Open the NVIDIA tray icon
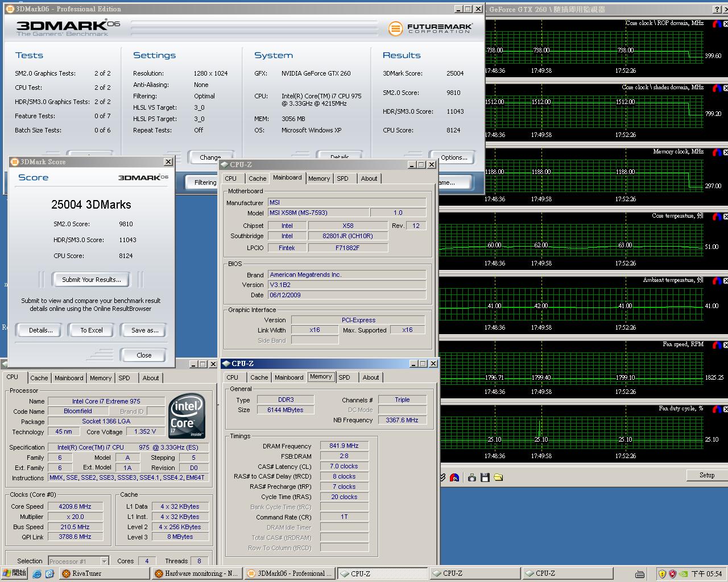The width and height of the screenshot is (728, 582). click(683, 573)
